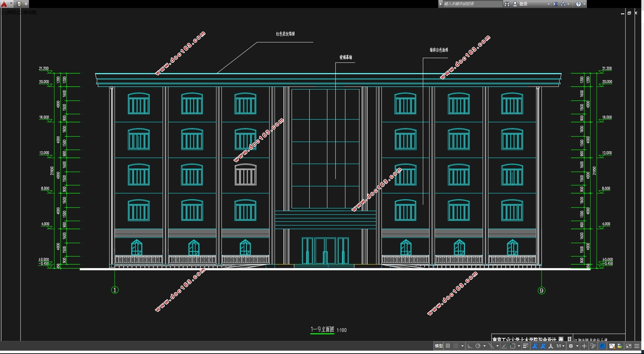Toggle polar tracking
Viewport: 644px width, 354px height.
tap(478, 346)
